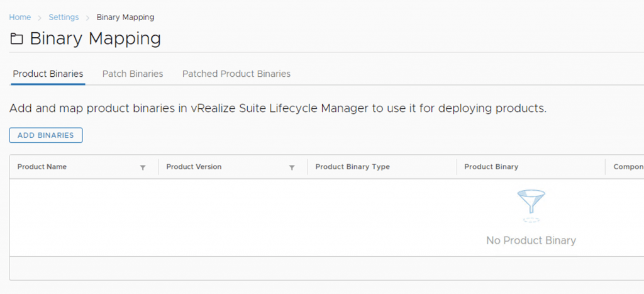Image resolution: width=644 pixels, height=294 pixels.
Task: Click the Product Binary column header
Action: 491,167
